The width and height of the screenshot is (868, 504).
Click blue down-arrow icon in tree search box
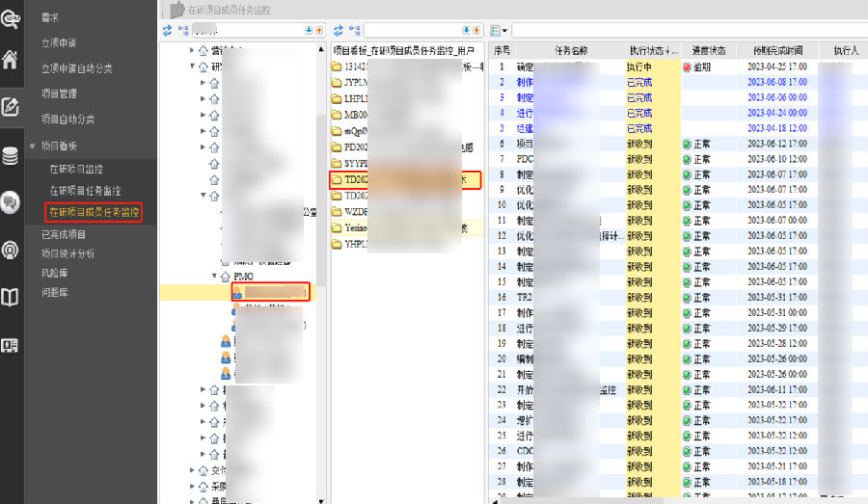309,31
